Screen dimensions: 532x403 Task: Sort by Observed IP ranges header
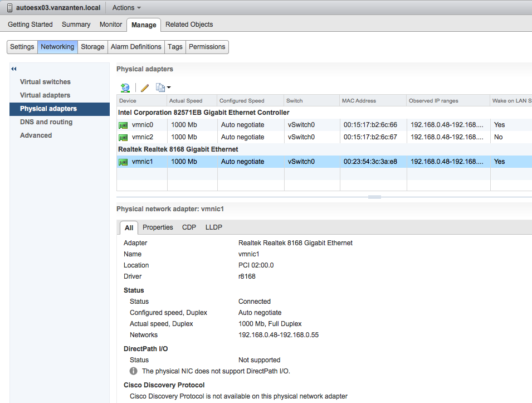448,100
